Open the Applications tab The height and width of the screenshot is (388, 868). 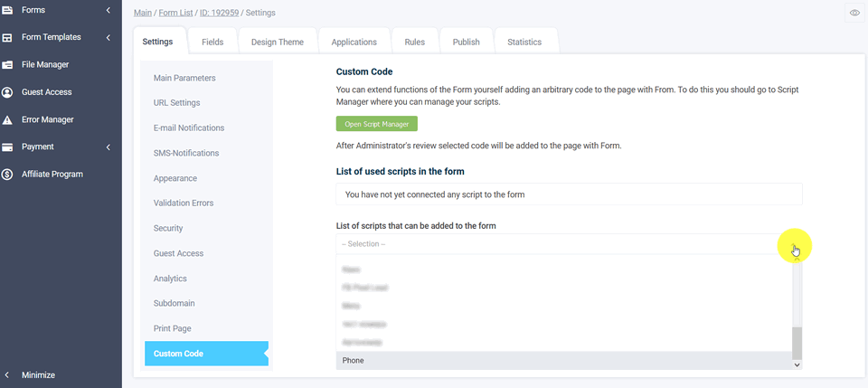click(x=354, y=43)
